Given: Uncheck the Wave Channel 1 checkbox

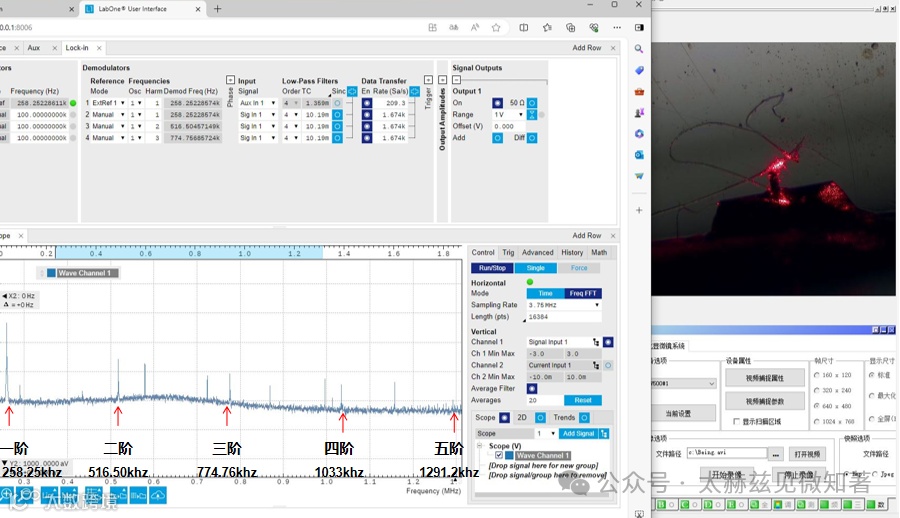Looking at the screenshot, I should pyautogui.click(x=499, y=455).
